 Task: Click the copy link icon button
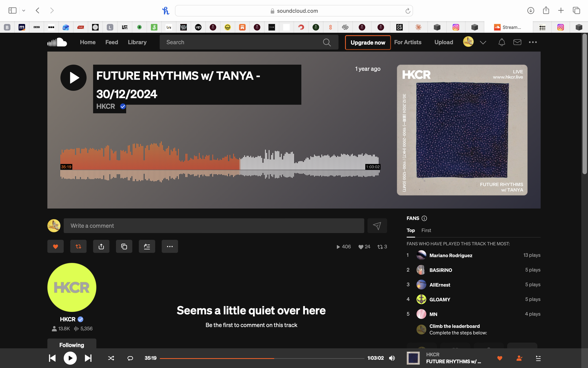[x=124, y=247]
